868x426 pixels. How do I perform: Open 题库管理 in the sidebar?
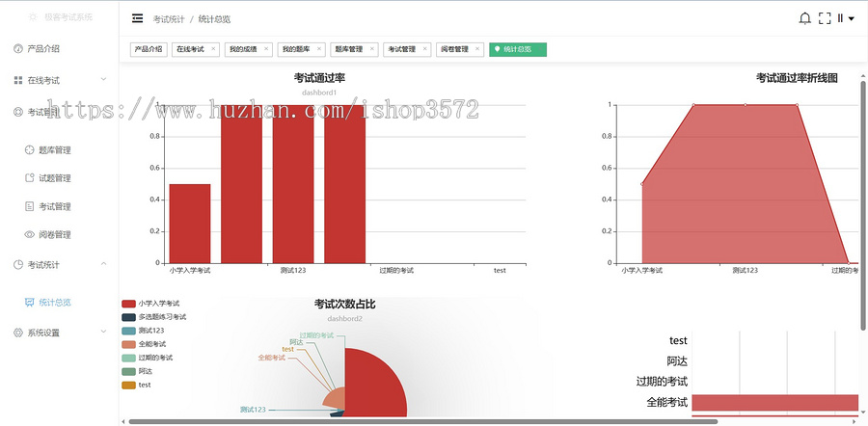point(55,150)
